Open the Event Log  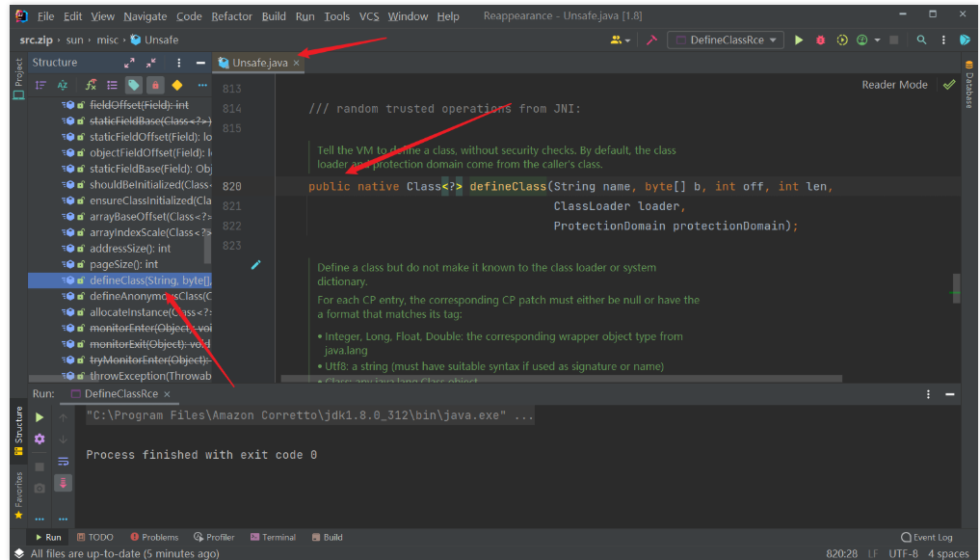coord(926,537)
